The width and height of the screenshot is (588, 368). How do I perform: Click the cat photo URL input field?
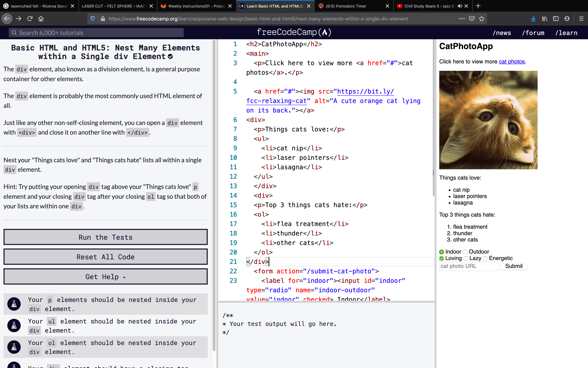click(x=468, y=266)
